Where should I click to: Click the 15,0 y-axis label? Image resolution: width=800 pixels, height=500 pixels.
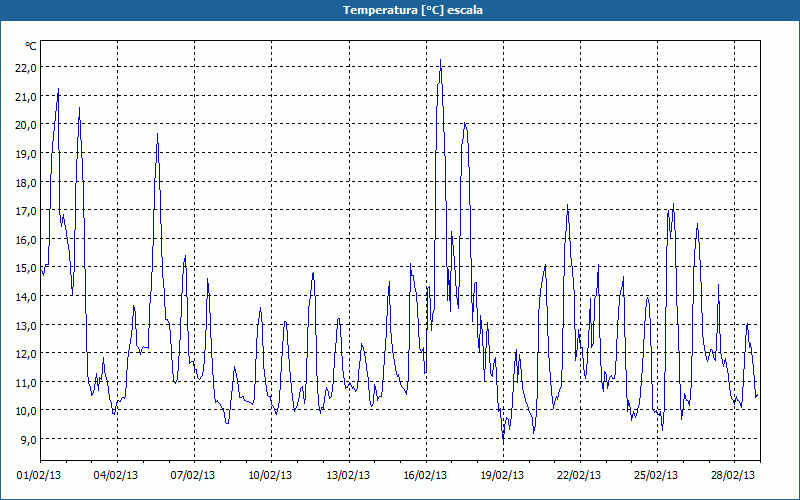coord(26,268)
